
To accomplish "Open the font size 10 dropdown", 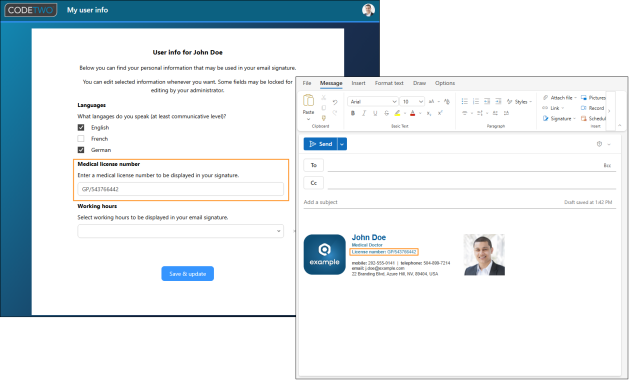I will coord(421,102).
